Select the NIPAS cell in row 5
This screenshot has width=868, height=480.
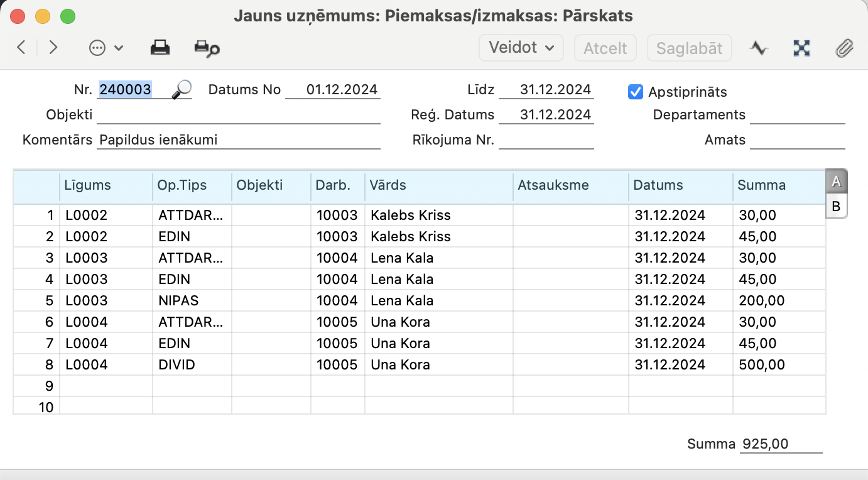point(192,301)
